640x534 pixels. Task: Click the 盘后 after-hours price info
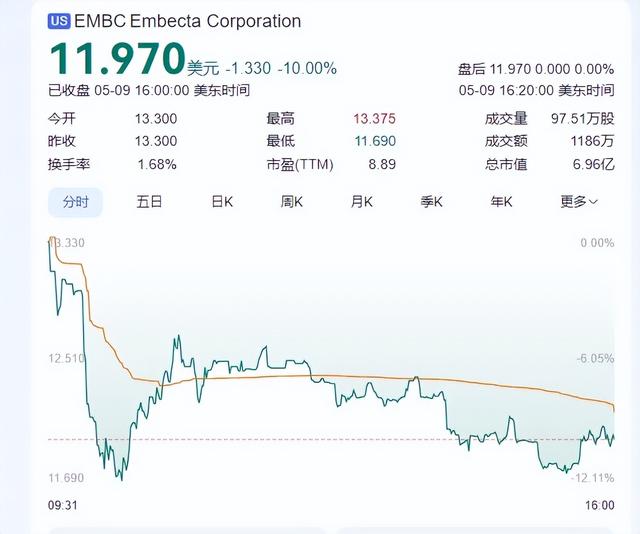pos(536,69)
